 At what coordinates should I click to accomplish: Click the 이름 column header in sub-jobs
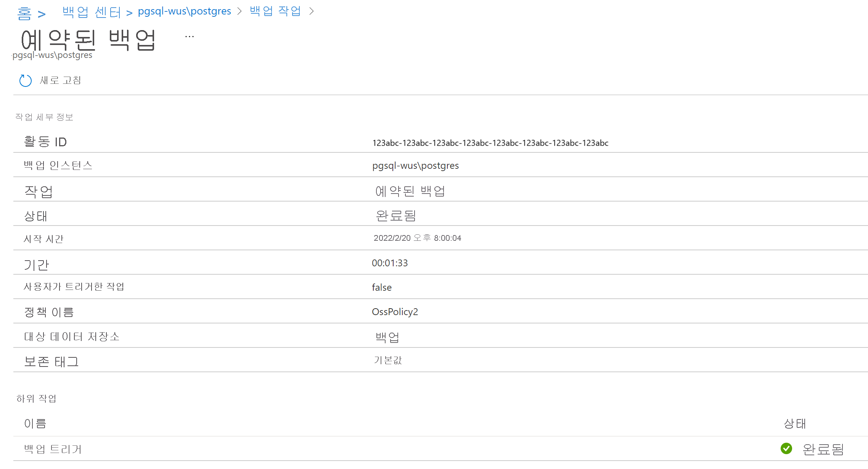pos(35,423)
